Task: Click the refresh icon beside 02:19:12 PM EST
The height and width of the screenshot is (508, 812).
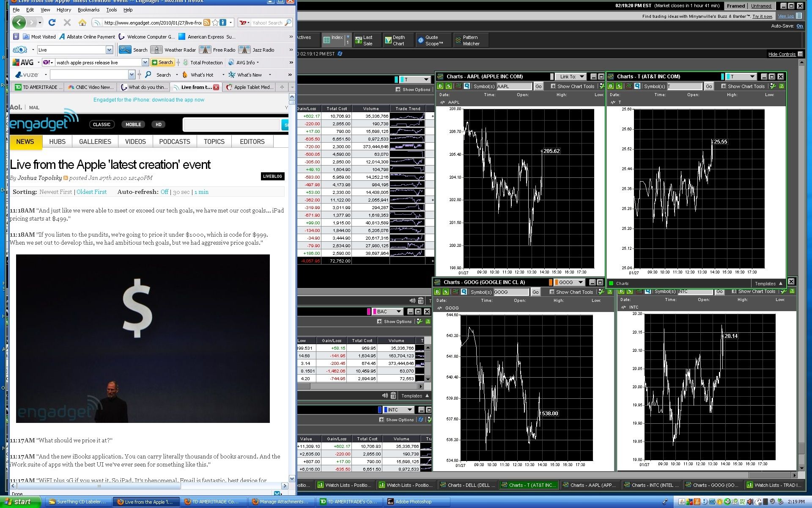Action: point(340,54)
